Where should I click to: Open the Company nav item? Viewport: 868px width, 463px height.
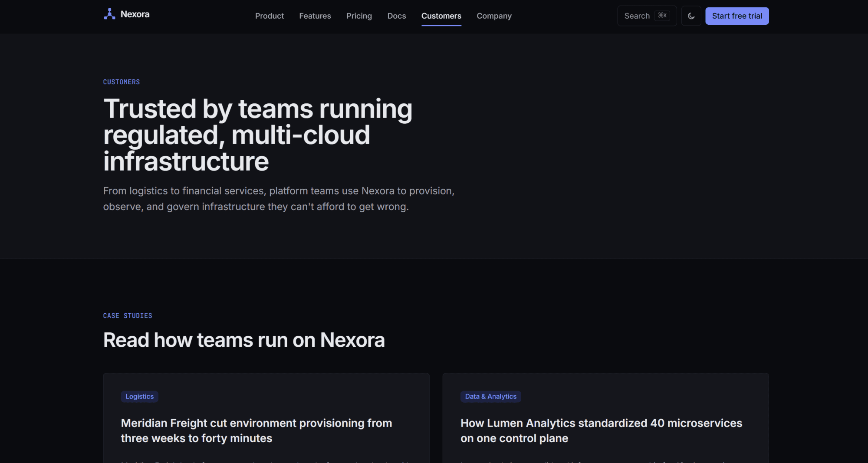494,16
